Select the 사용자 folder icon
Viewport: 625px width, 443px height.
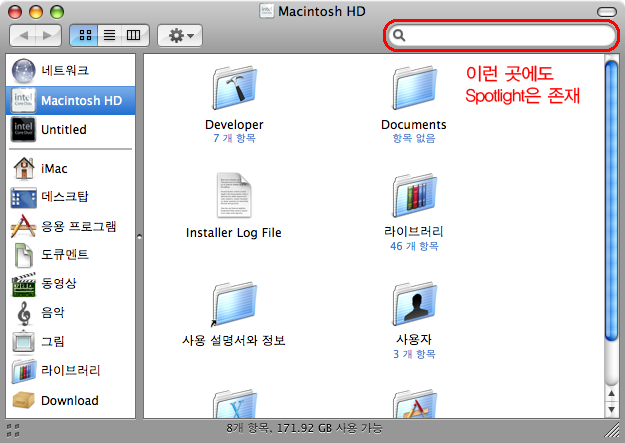click(x=415, y=303)
